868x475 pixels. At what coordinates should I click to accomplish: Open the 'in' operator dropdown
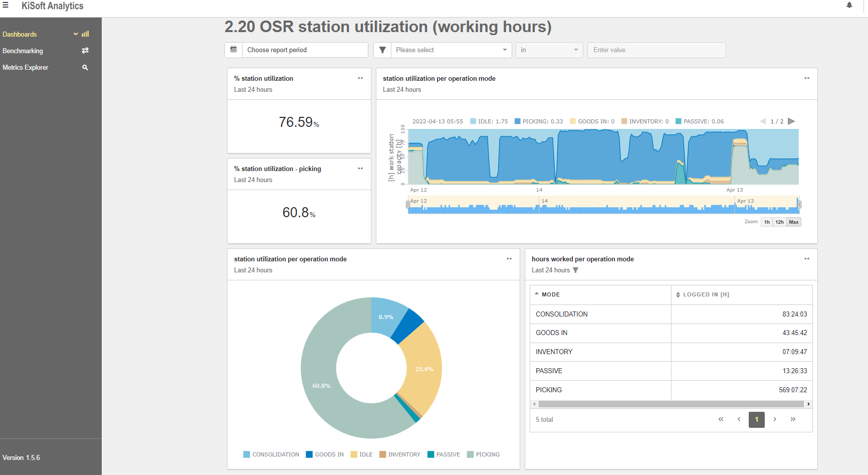coord(549,50)
